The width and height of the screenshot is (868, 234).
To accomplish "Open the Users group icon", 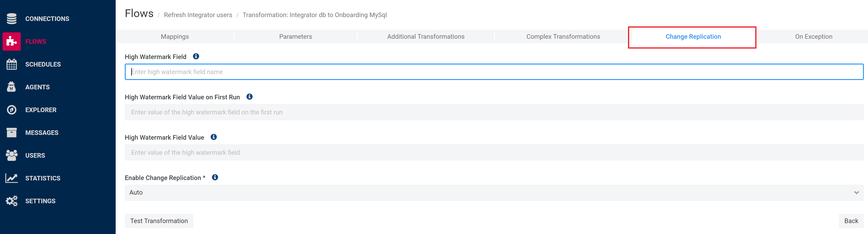I will pos(12,155).
